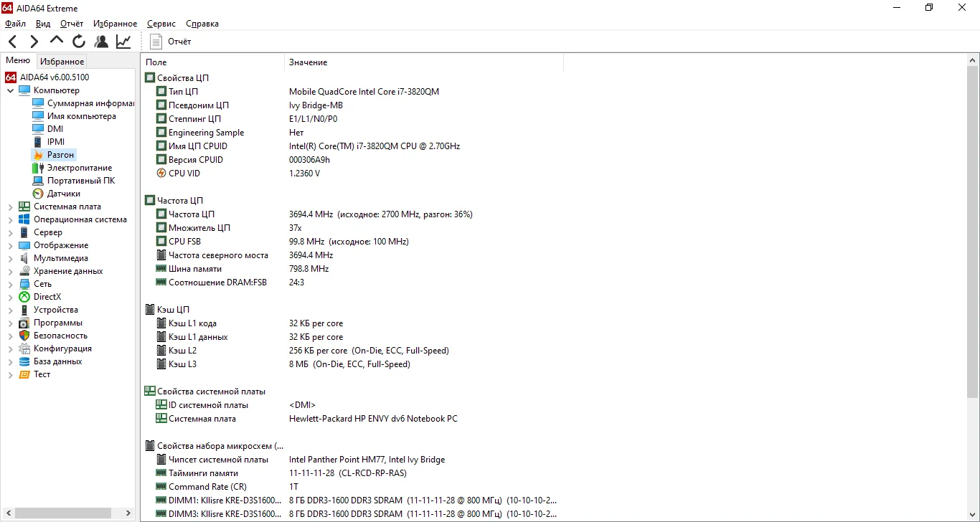980x522 pixels.
Task: Open the Сервис menu
Action: coord(161,24)
